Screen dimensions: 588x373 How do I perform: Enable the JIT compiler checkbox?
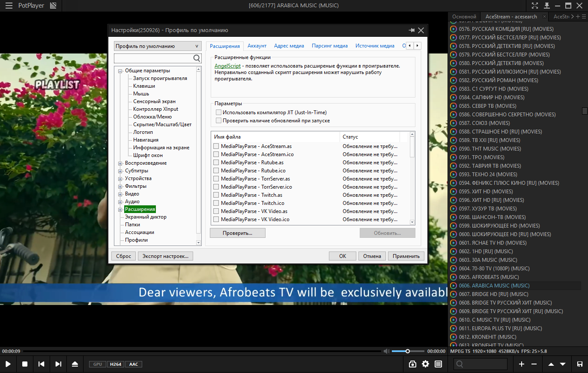tap(219, 112)
